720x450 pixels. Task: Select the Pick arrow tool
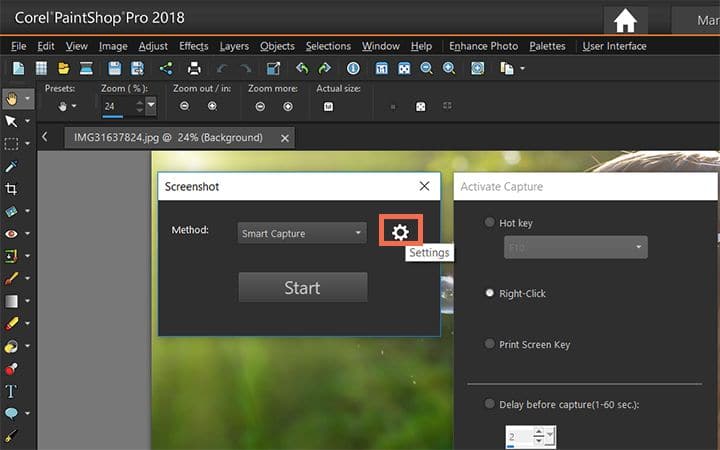pos(11,121)
